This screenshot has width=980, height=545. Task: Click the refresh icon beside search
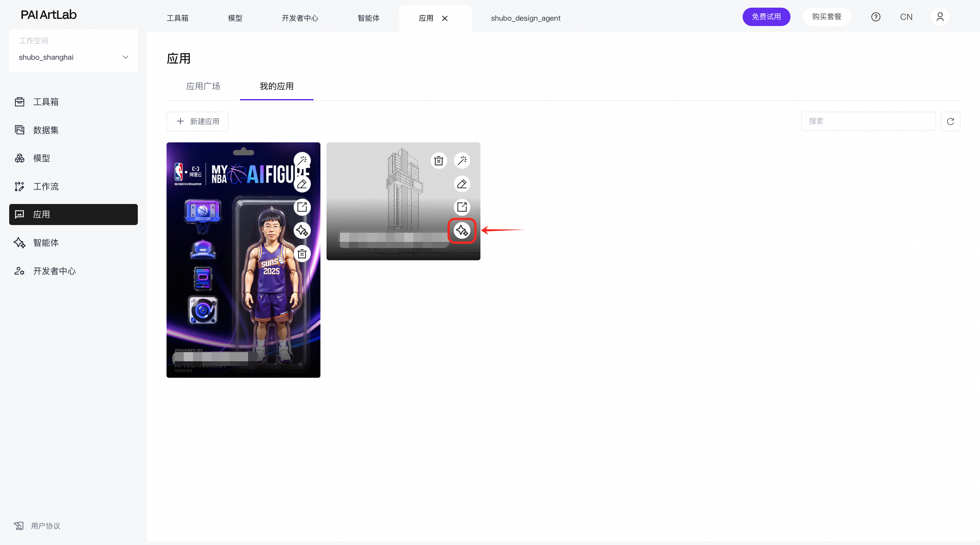coord(950,121)
